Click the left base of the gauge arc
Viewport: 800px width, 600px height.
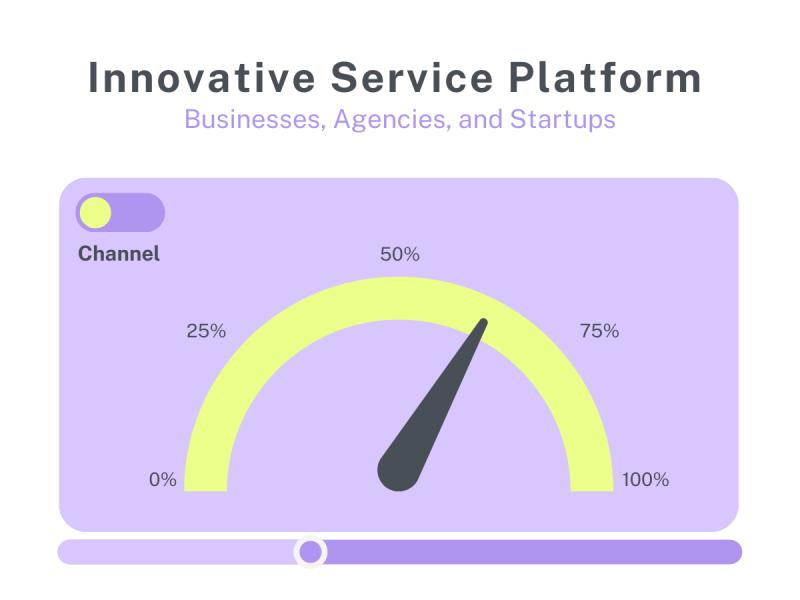[x=206, y=480]
